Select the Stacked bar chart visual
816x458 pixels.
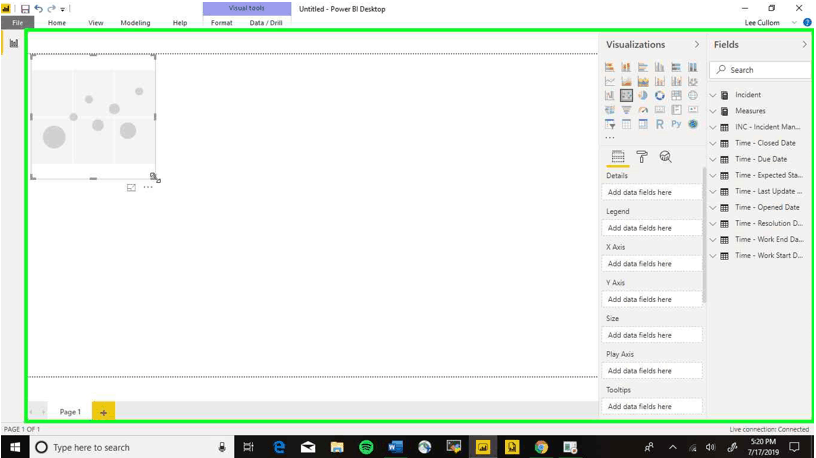pyautogui.click(x=609, y=67)
